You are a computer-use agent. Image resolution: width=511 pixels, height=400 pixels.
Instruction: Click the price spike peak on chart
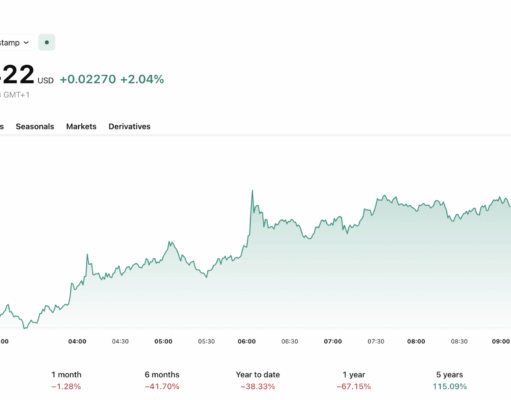click(252, 191)
